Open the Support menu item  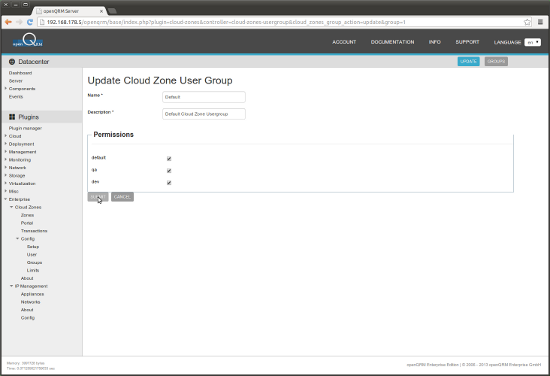pyautogui.click(x=467, y=42)
